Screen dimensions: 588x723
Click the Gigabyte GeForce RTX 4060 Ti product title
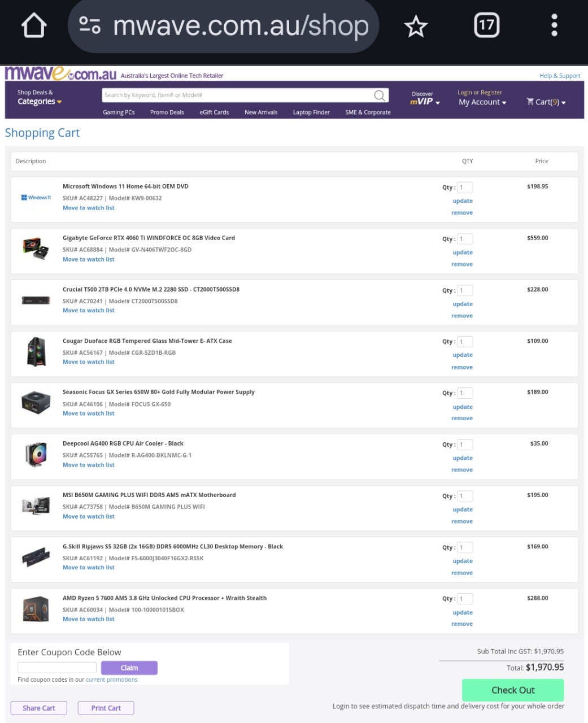(x=149, y=238)
